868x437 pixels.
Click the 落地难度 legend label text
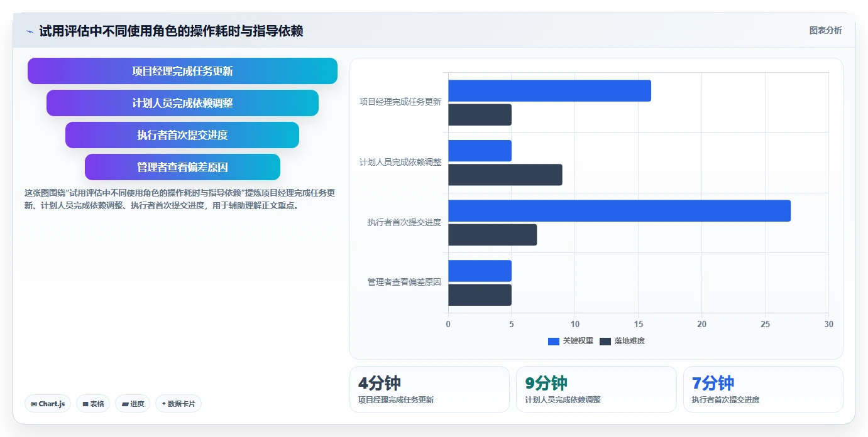click(630, 341)
